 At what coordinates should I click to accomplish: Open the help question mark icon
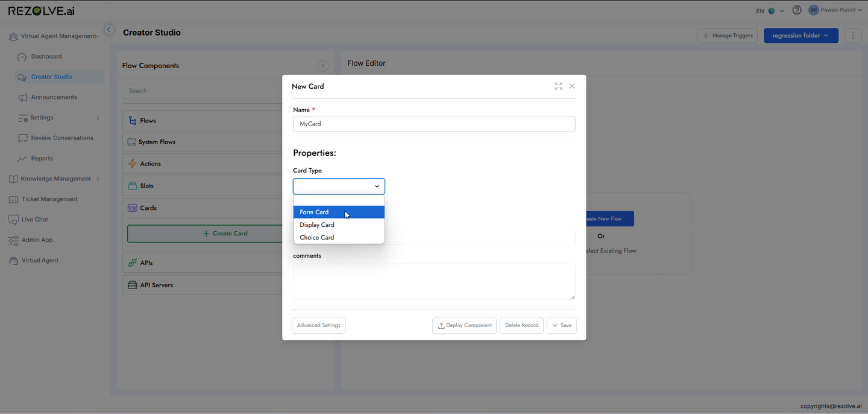(x=797, y=10)
